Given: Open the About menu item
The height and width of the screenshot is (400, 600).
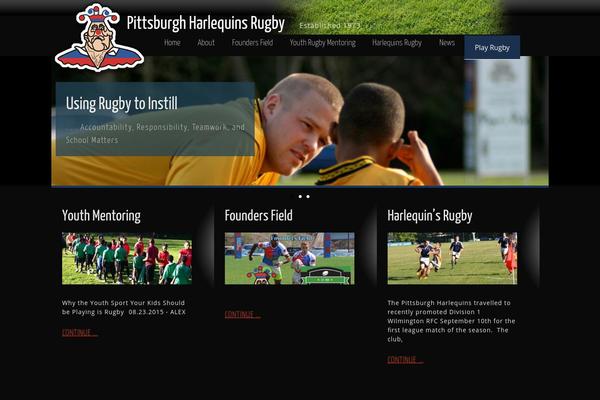Looking at the screenshot, I should point(206,43).
